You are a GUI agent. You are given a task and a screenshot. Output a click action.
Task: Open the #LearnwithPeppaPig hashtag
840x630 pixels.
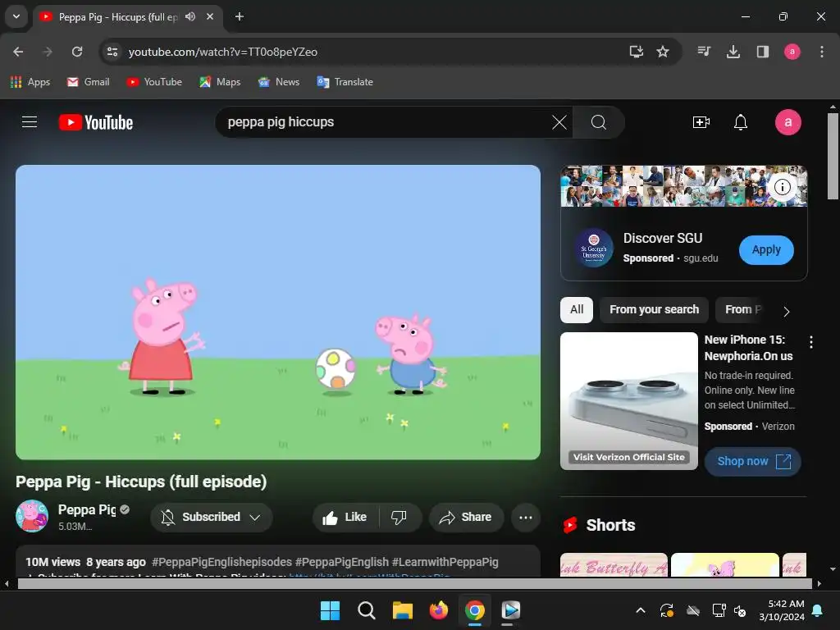point(445,562)
